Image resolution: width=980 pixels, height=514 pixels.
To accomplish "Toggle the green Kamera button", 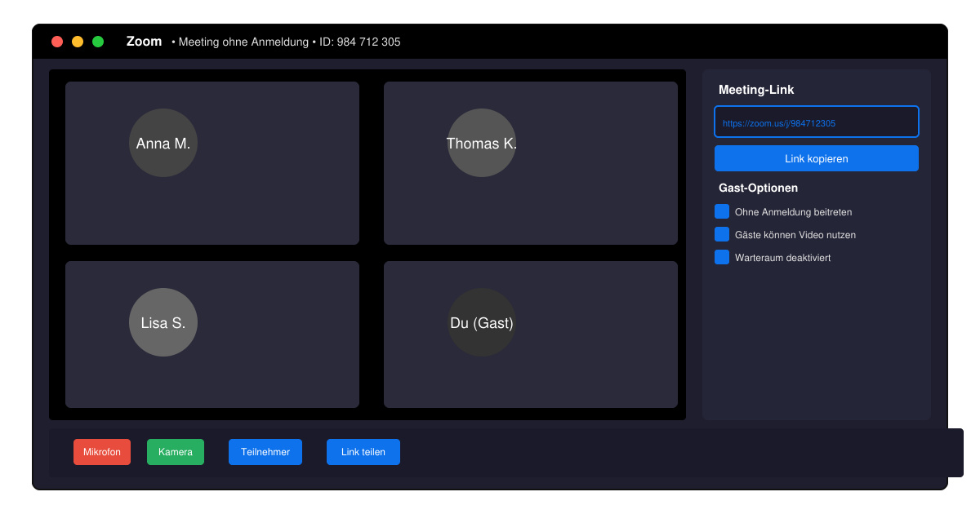I will pyautogui.click(x=176, y=452).
